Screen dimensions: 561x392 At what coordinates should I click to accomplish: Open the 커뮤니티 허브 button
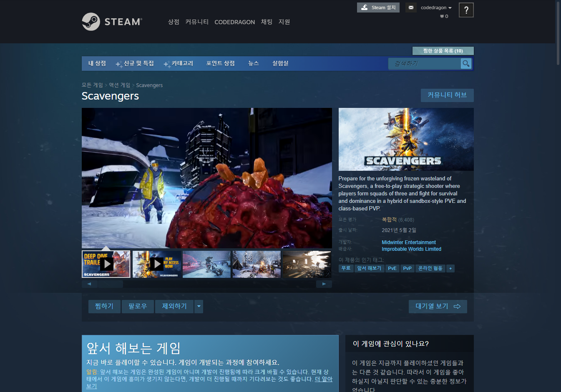tap(447, 95)
